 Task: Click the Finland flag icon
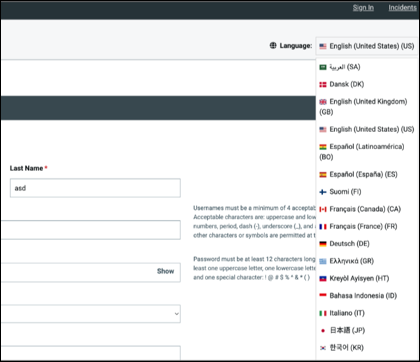pos(323,192)
